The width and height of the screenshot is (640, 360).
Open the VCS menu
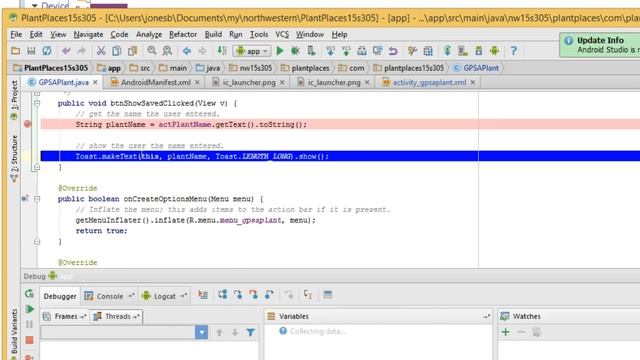pyautogui.click(x=282, y=35)
